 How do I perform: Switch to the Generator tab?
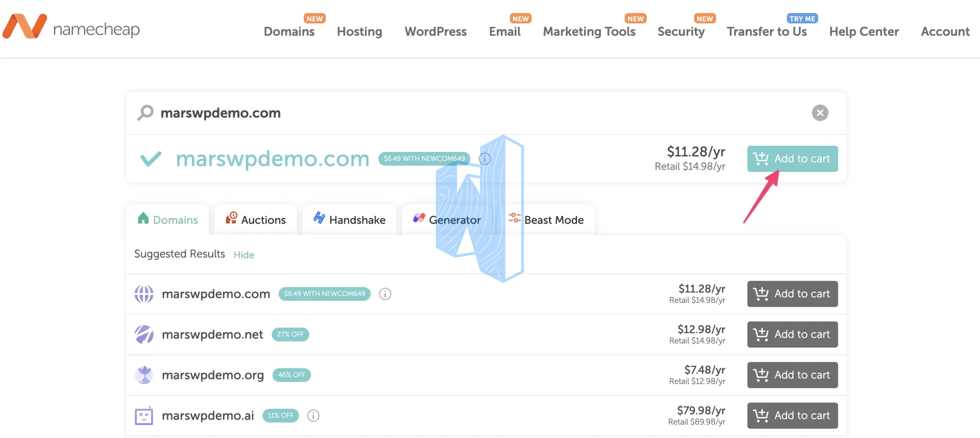tap(447, 220)
